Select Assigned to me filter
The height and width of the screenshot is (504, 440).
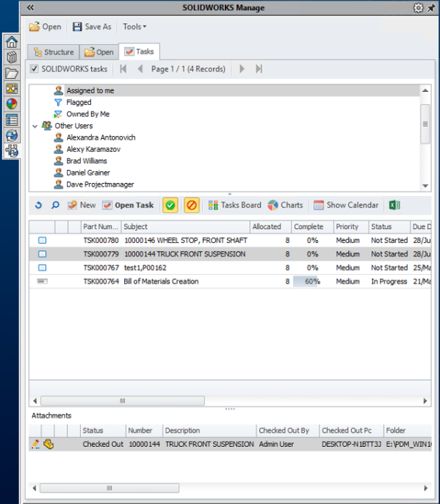pos(90,90)
